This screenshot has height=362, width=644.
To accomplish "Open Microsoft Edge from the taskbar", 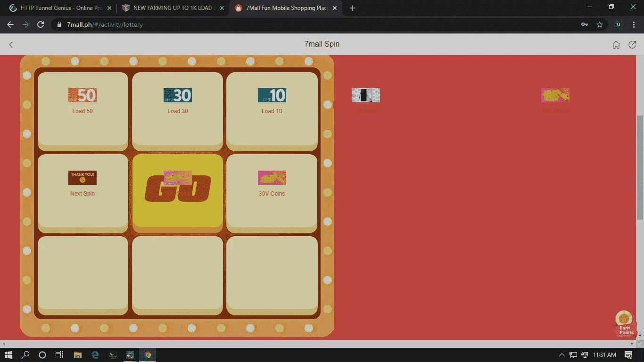I will click(x=95, y=355).
